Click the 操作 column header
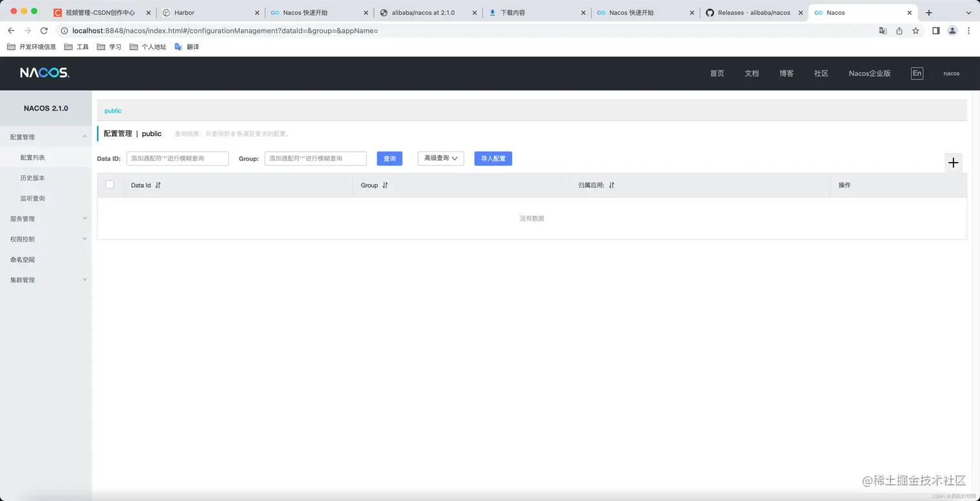Screen dimensions: 980x501 845,185
